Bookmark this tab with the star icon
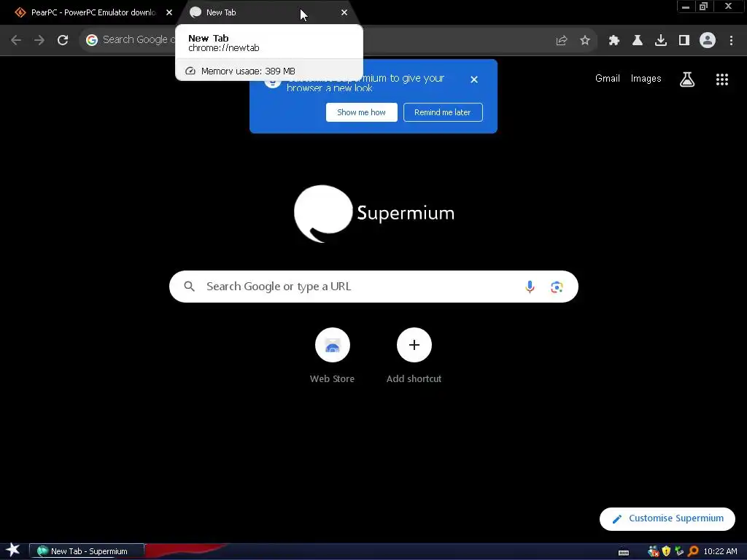This screenshot has width=747, height=560. [x=585, y=41]
